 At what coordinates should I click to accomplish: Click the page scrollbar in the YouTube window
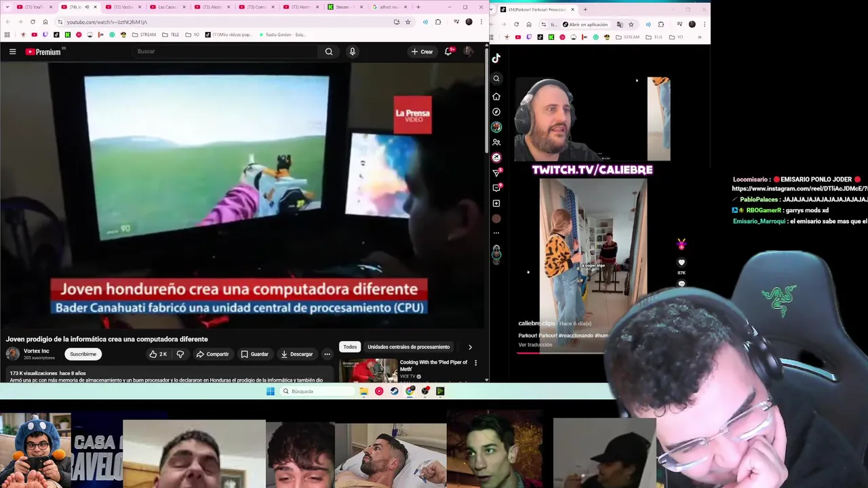(x=486, y=102)
